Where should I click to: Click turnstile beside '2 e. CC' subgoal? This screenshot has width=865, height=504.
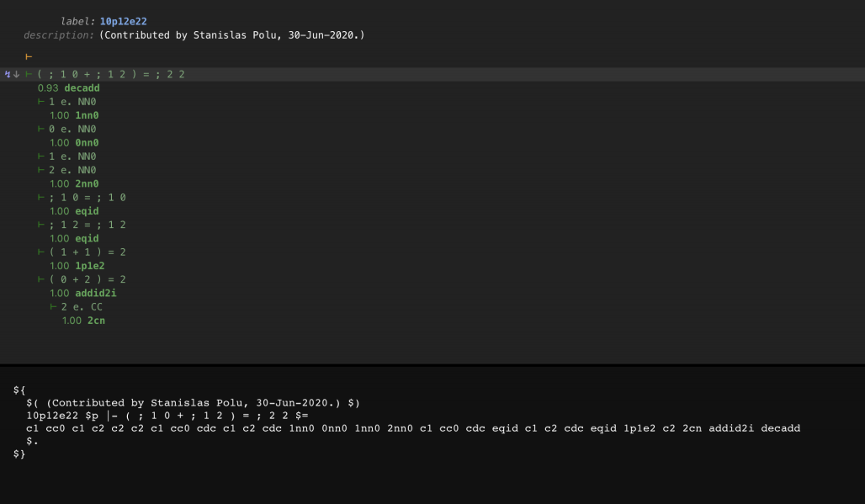tap(53, 306)
